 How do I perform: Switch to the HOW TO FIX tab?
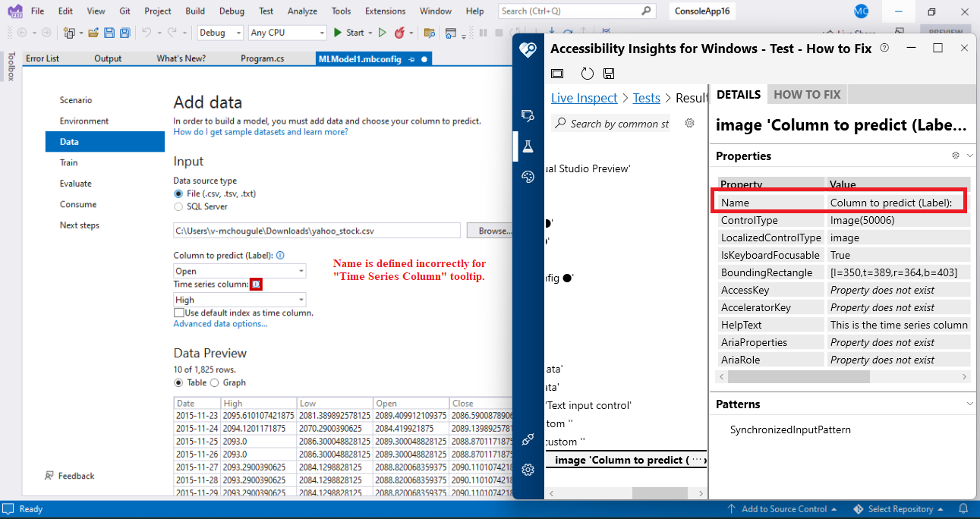[806, 94]
